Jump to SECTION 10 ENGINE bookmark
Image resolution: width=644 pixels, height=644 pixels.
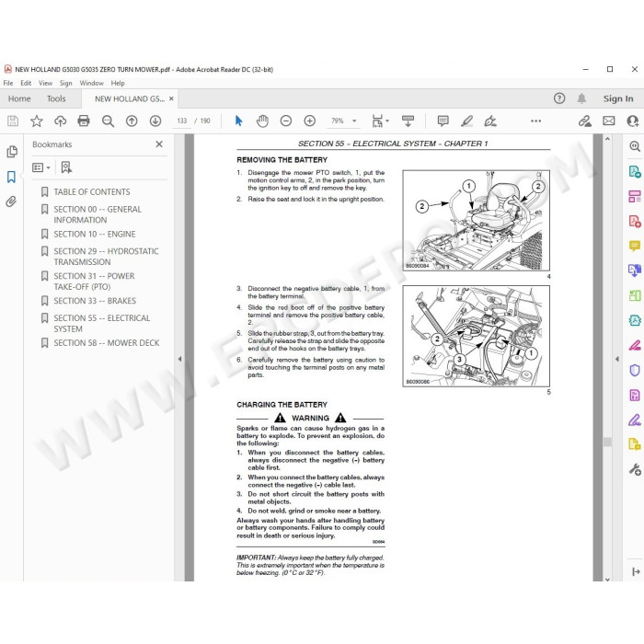click(x=95, y=234)
